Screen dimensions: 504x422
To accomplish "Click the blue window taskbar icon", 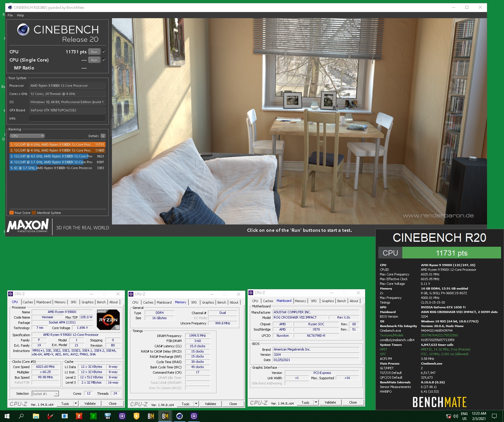I will click(64, 416).
